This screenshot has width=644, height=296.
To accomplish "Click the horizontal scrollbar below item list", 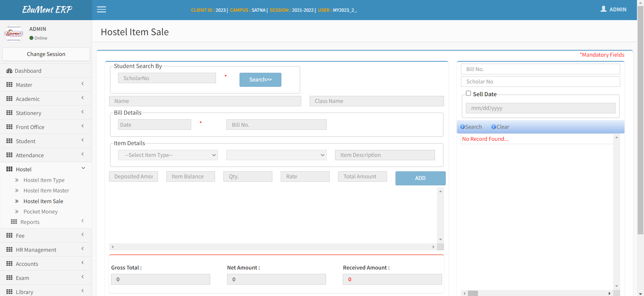I will click(x=273, y=247).
